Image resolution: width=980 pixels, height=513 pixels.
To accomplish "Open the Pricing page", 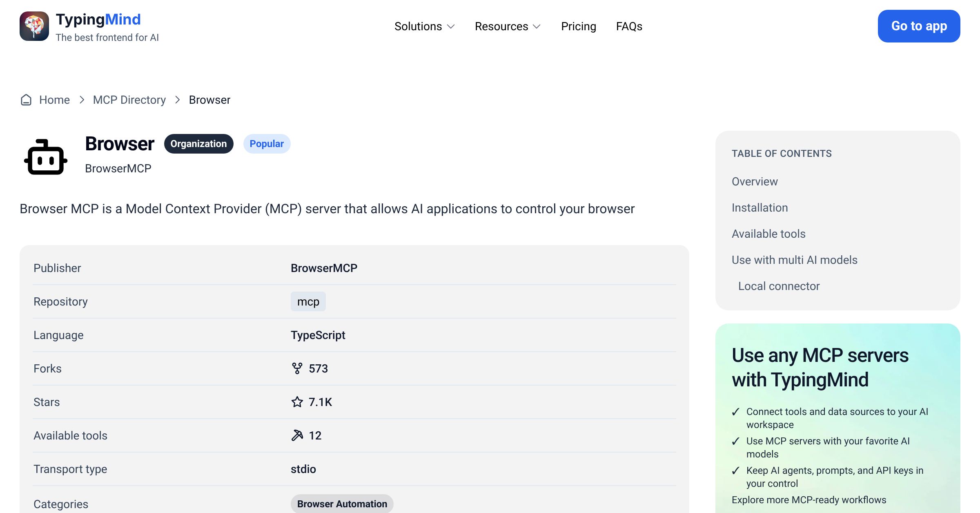I will pyautogui.click(x=579, y=26).
